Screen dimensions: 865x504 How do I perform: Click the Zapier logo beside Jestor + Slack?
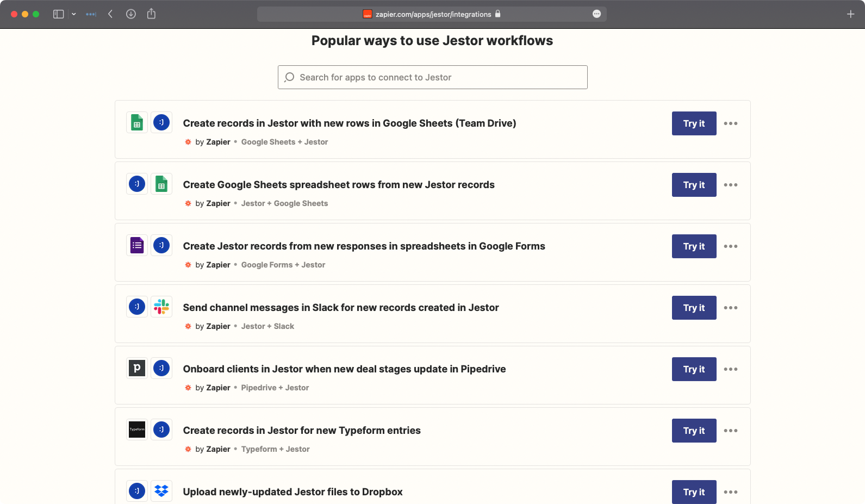point(188,326)
